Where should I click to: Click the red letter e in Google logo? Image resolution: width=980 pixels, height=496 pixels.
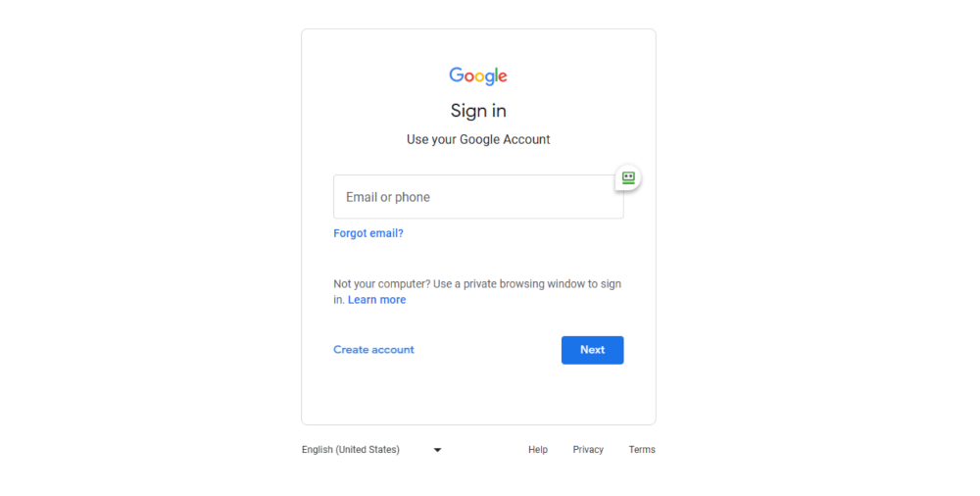point(503,76)
